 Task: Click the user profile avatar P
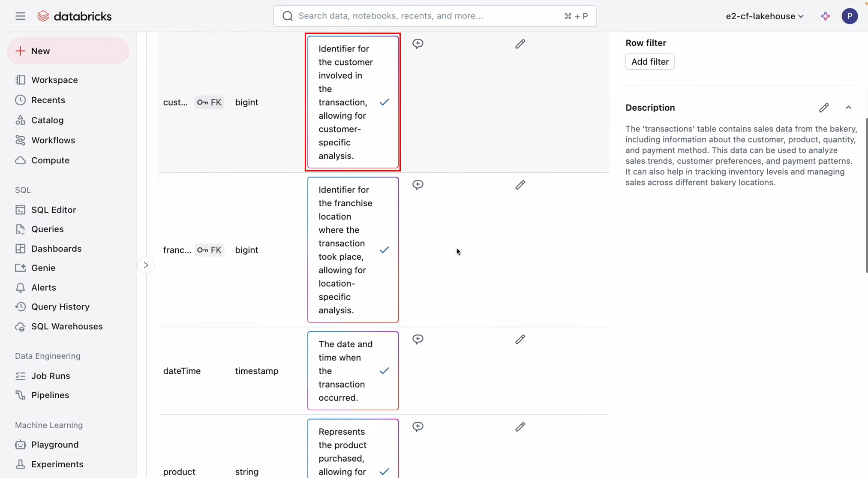point(849,16)
